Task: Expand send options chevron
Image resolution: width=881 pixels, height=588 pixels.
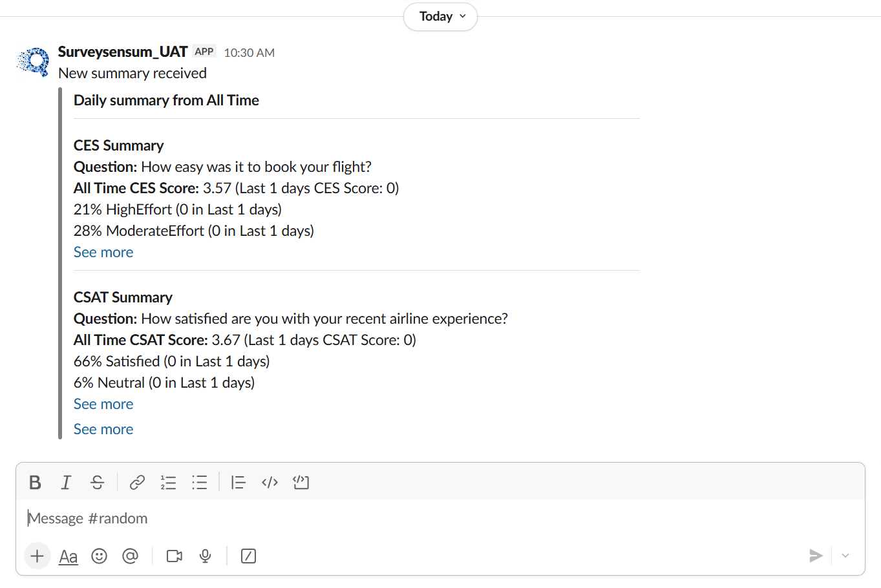Action: [845, 556]
